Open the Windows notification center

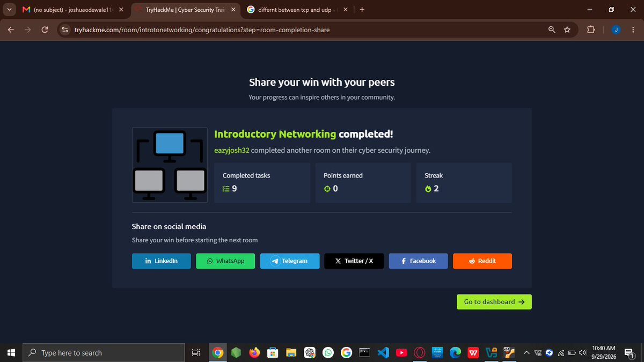[x=630, y=352]
